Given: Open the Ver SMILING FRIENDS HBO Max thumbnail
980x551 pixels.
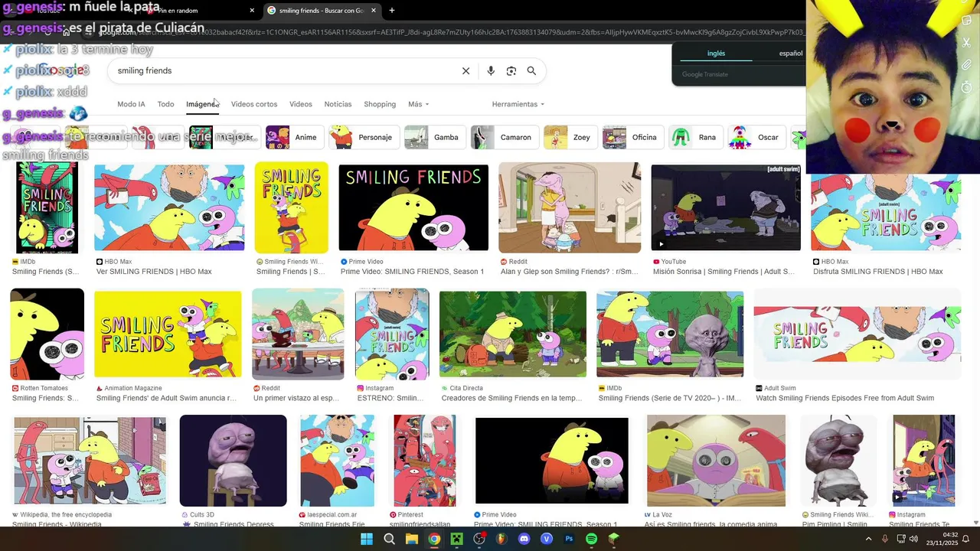Looking at the screenshot, I should click(x=169, y=207).
